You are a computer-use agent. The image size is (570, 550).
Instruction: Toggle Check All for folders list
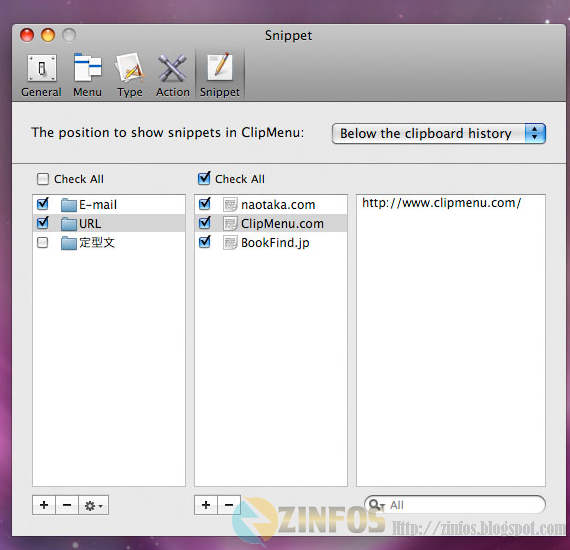click(x=43, y=179)
